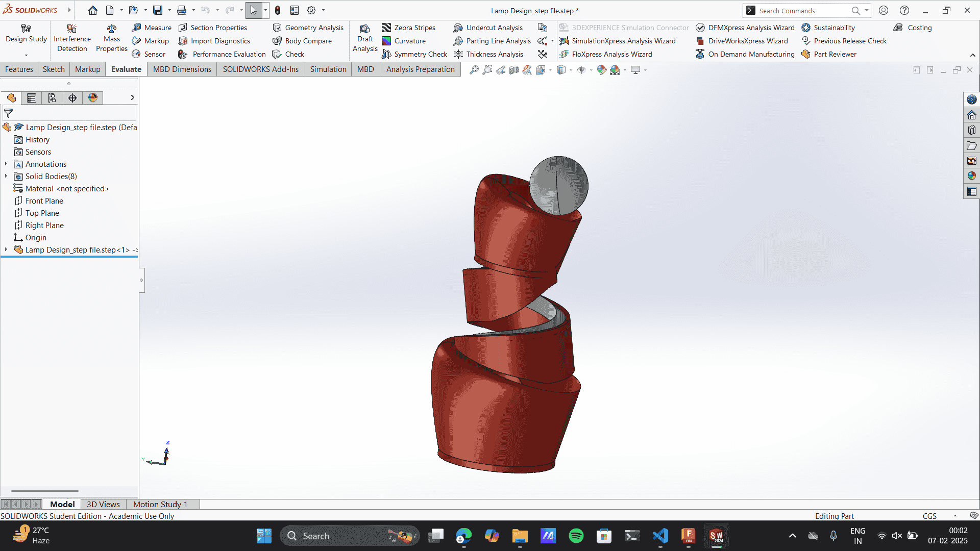This screenshot has width=980, height=551.
Task: Select the DisplayManager tab icon
Action: [x=93, y=98]
